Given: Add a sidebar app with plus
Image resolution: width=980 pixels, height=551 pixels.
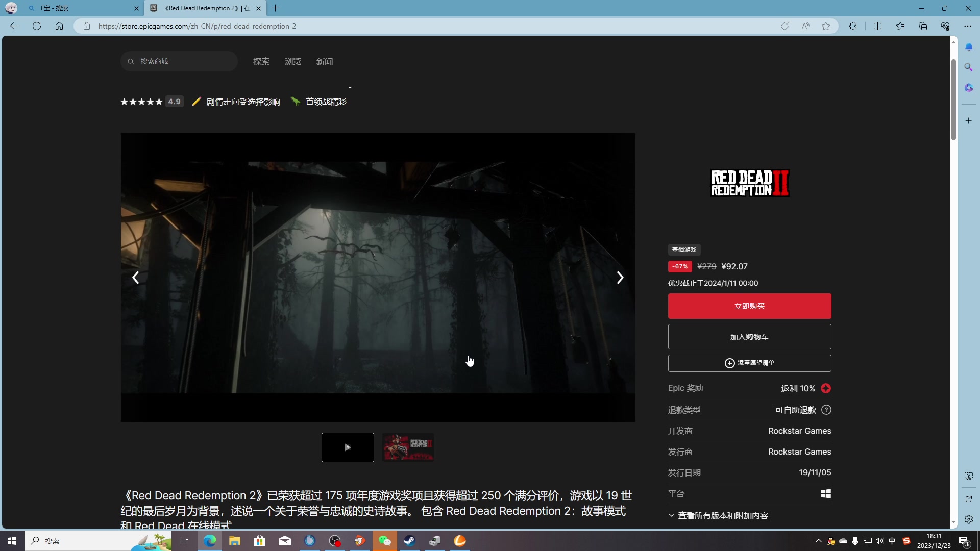Looking at the screenshot, I should (969, 121).
